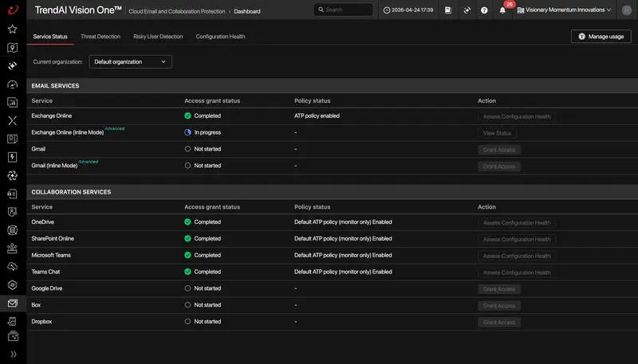638x364 pixels.
Task: Open the Risky User Detection tab
Action: [x=158, y=37]
